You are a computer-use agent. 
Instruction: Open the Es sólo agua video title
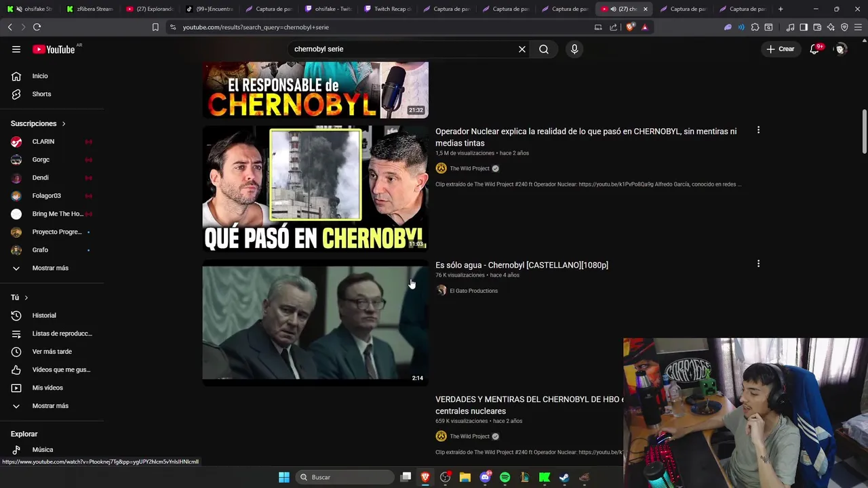(521, 265)
